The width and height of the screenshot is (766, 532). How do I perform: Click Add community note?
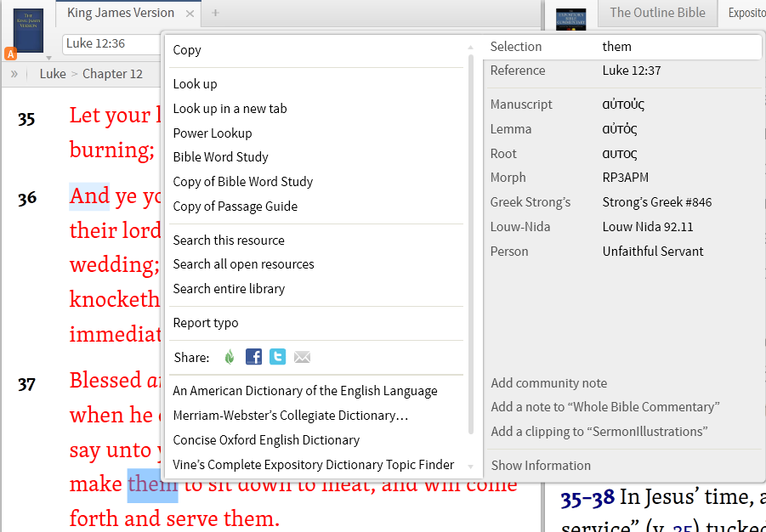click(x=549, y=383)
